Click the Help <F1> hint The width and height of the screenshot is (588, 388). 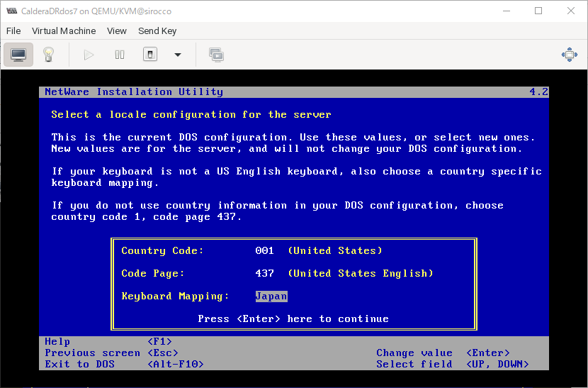(x=108, y=341)
